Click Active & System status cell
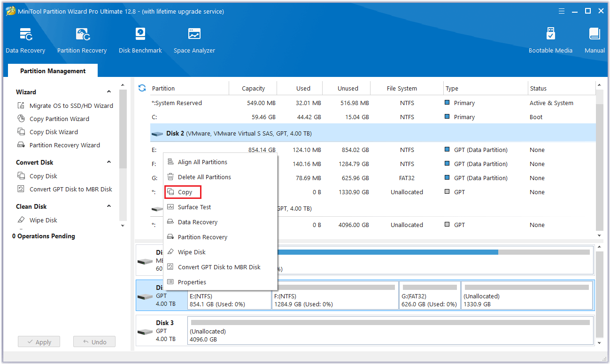This screenshot has height=364, width=610. tap(551, 103)
